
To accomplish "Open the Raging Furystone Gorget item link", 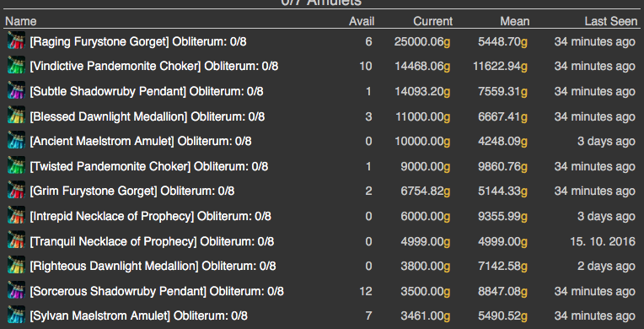I will tap(99, 41).
